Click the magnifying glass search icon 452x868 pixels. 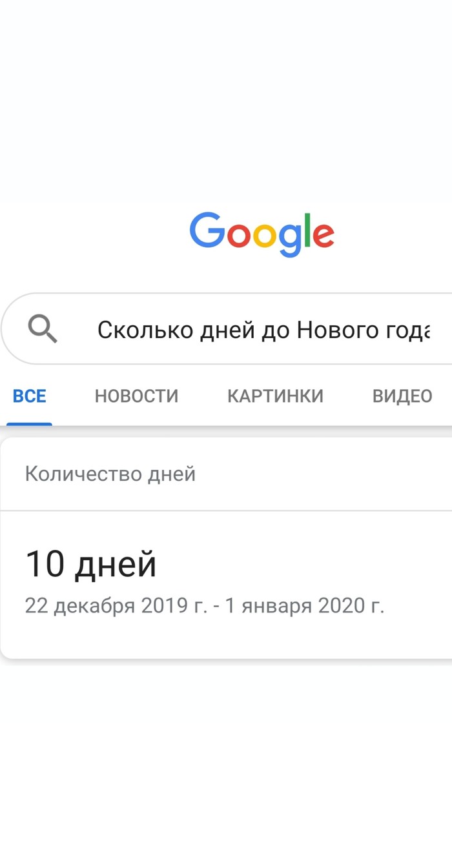click(43, 330)
